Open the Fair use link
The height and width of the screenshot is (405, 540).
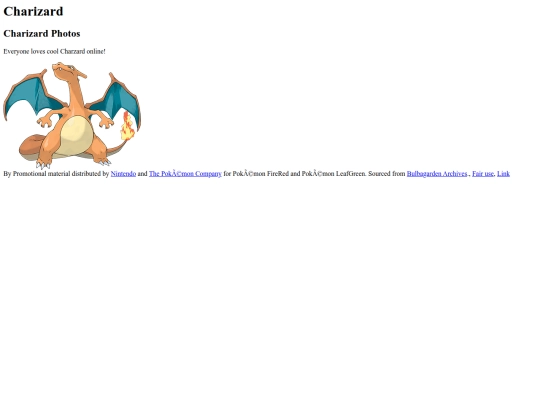tap(483, 174)
